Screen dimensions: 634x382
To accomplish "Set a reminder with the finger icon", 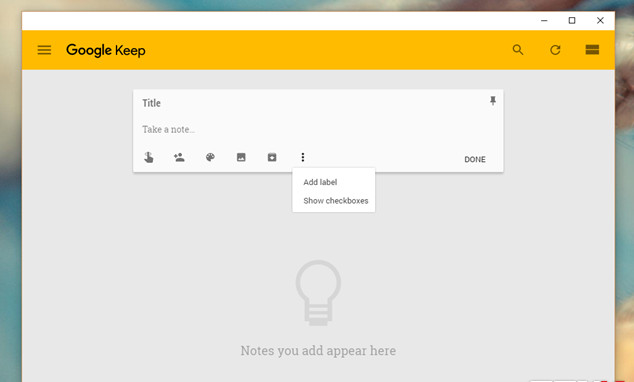I will 149,157.
